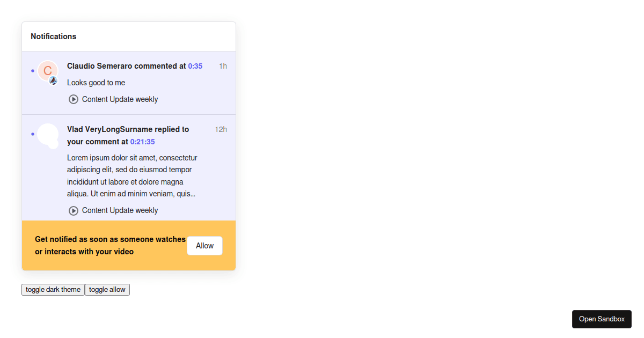Click unread dot beside Claudio's notification
This screenshot has width=644, height=338.
click(x=33, y=71)
